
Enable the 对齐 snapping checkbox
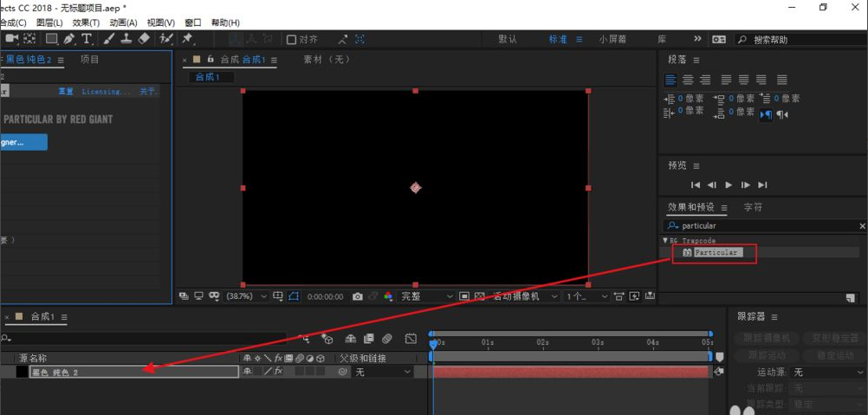point(292,39)
